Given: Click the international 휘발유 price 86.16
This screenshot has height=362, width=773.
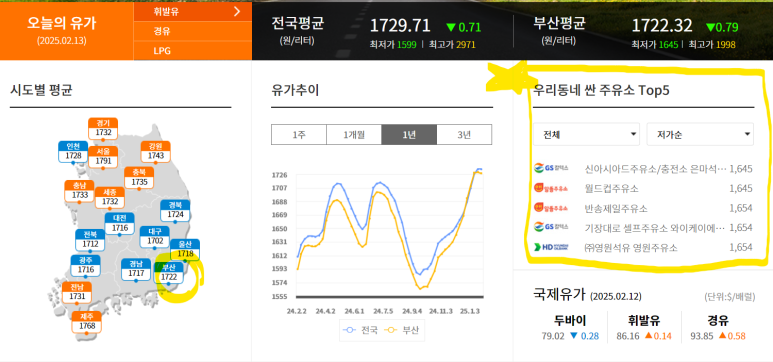Looking at the screenshot, I should 627,336.
